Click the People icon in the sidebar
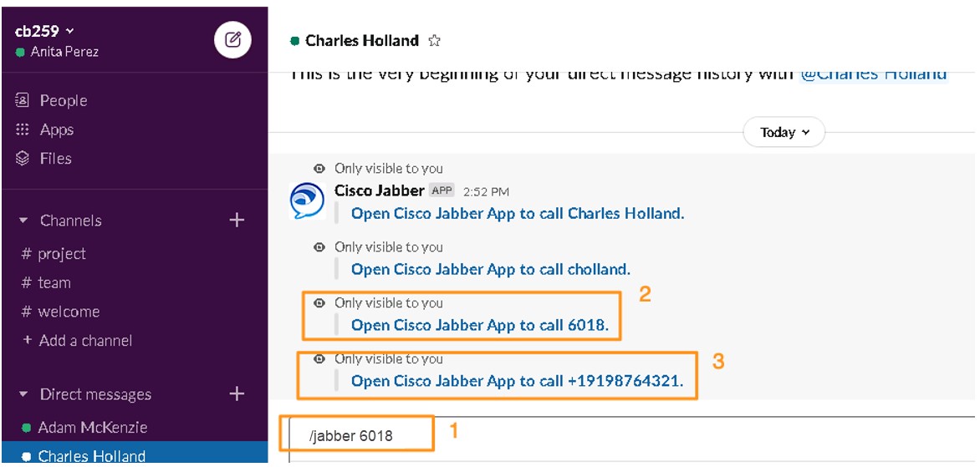The image size is (980, 467). 23,100
